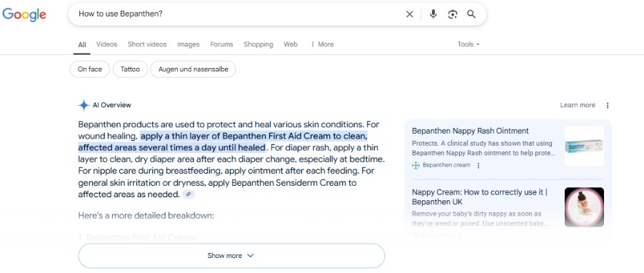Image resolution: width=644 pixels, height=273 pixels.
Task: Start voice search with microphone icon
Action: [433, 14]
